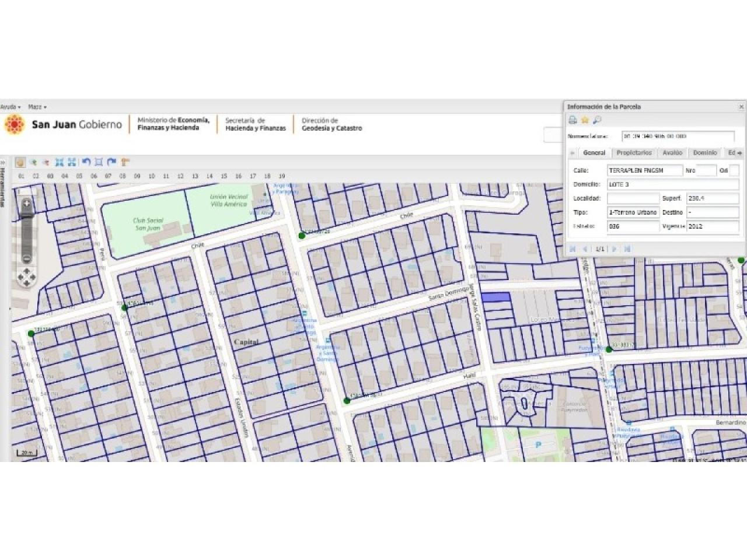Open the Avalúo tab
Image resolution: width=747 pixels, height=560 pixels.
point(672,153)
